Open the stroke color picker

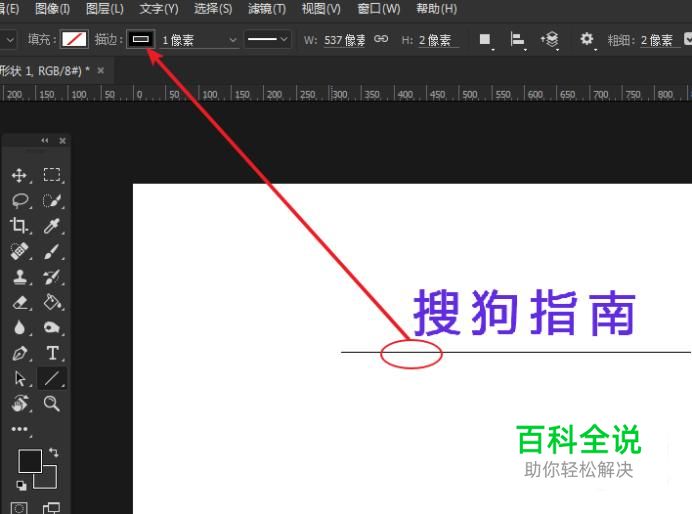[141, 39]
